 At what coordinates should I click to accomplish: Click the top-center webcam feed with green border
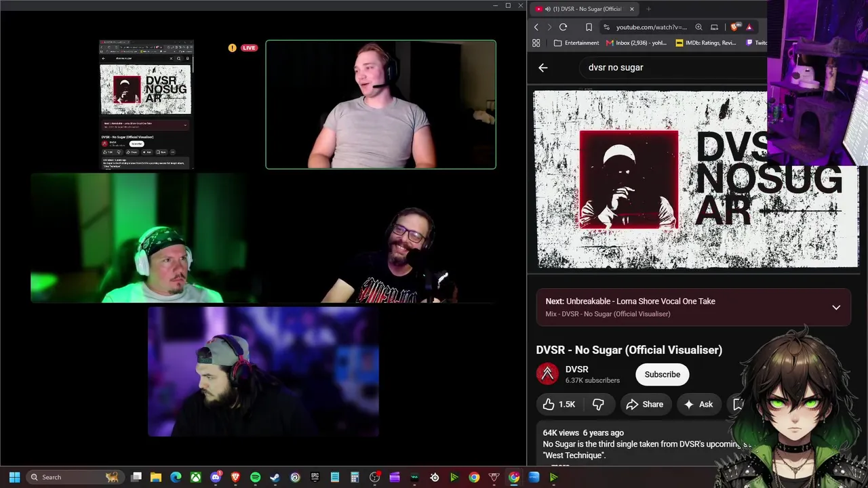(381, 104)
